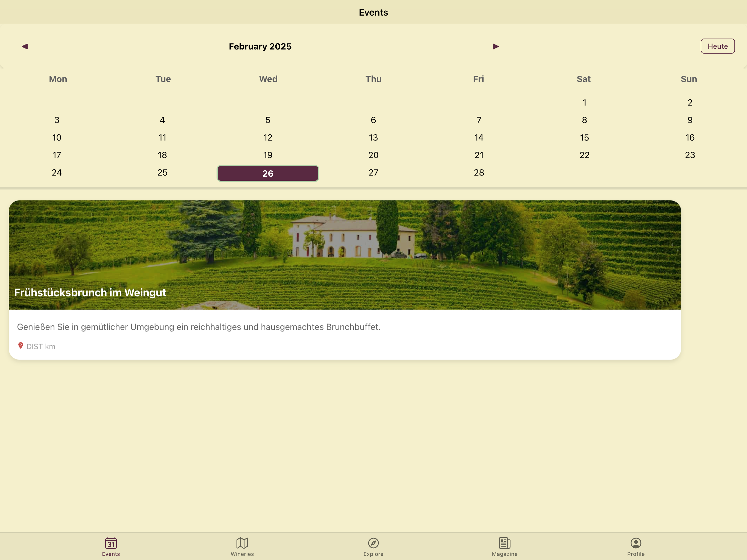Select day 12 in calendar
Image resolution: width=747 pixels, height=560 pixels.
click(268, 138)
